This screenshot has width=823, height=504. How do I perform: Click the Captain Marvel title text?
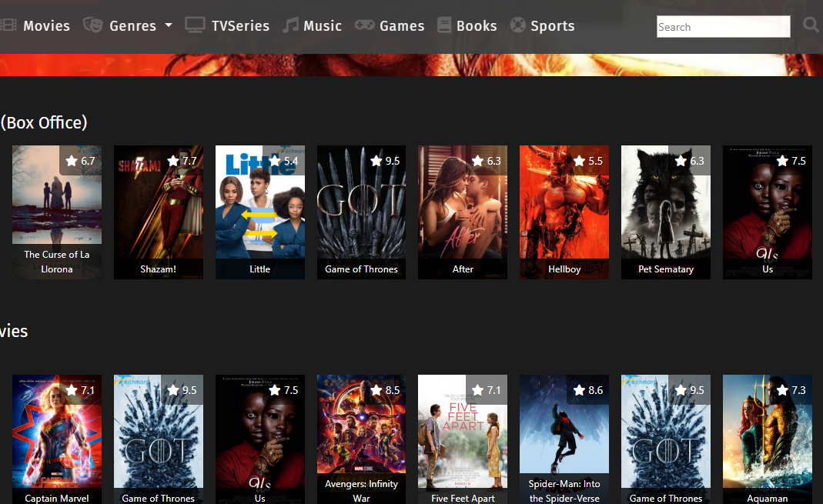(x=57, y=499)
